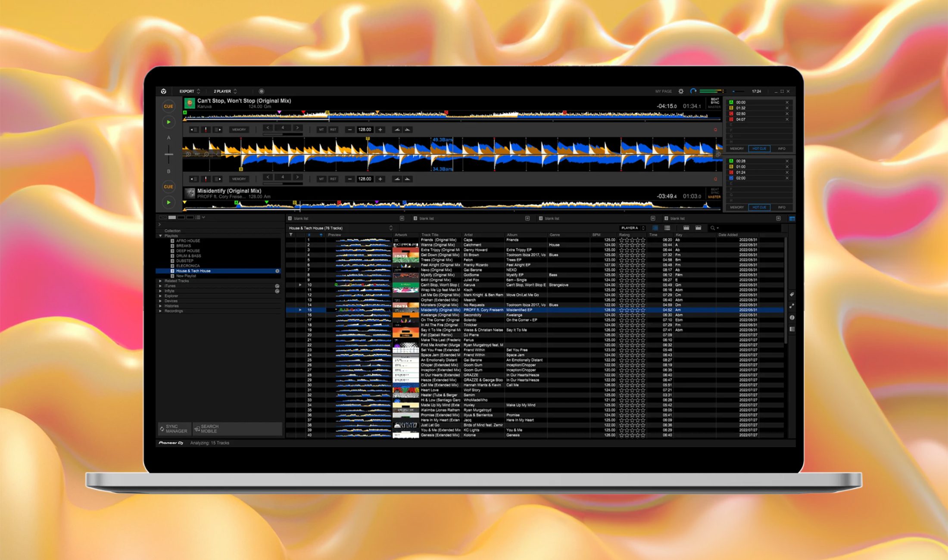Image resolution: width=948 pixels, height=560 pixels.
Task: Click the plus tempo button on deck A
Action: 380,130
